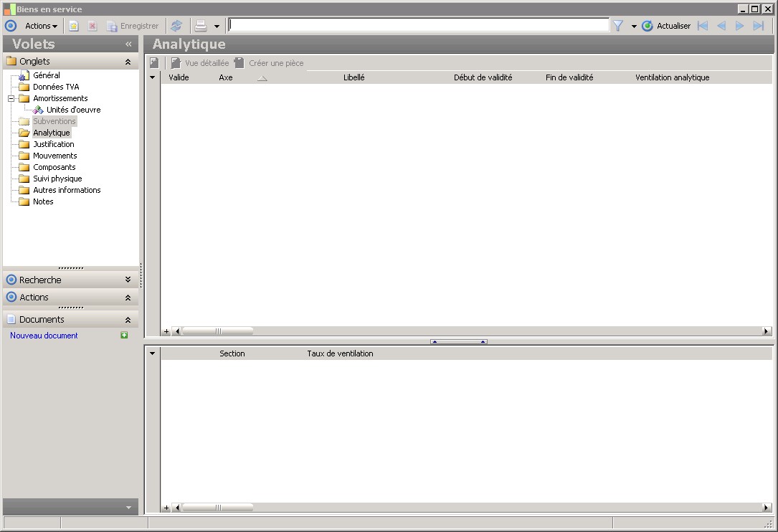Click the Créer une pièce button
778x532 pixels.
269,63
